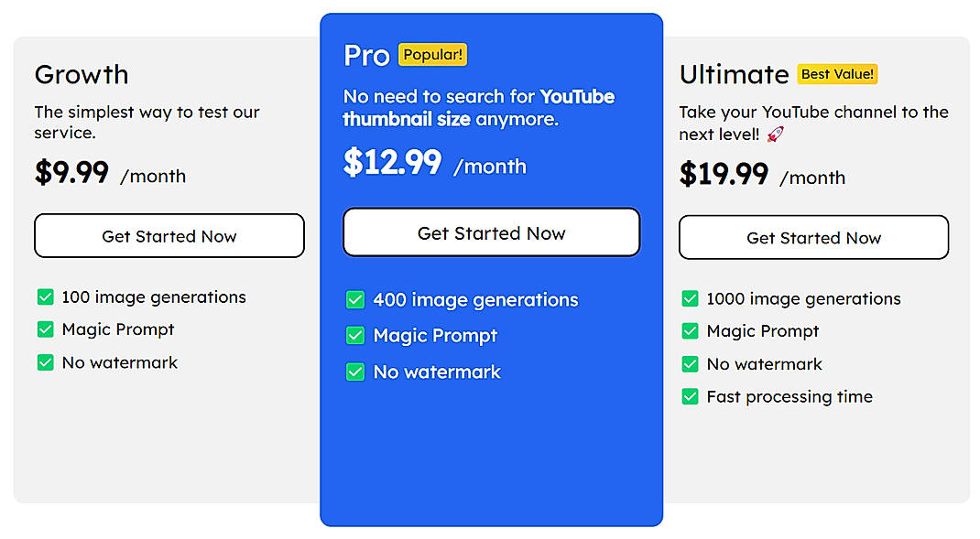Select the yellow Popular! badge on Pro
The image size is (980, 539).
coord(432,54)
